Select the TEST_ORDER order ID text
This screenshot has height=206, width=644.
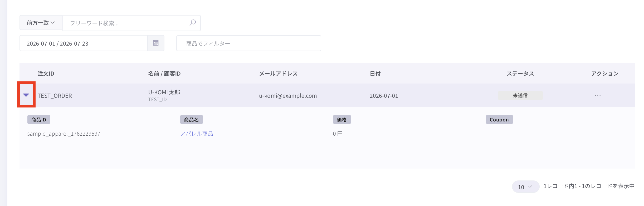(x=55, y=96)
